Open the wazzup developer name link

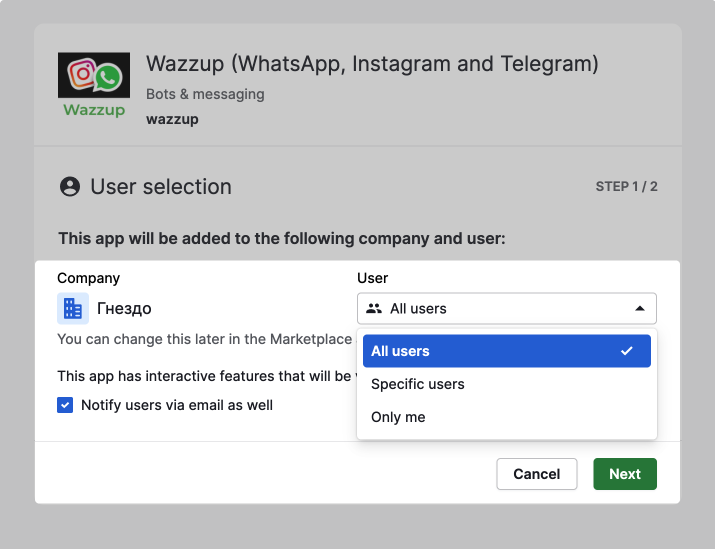(x=172, y=119)
